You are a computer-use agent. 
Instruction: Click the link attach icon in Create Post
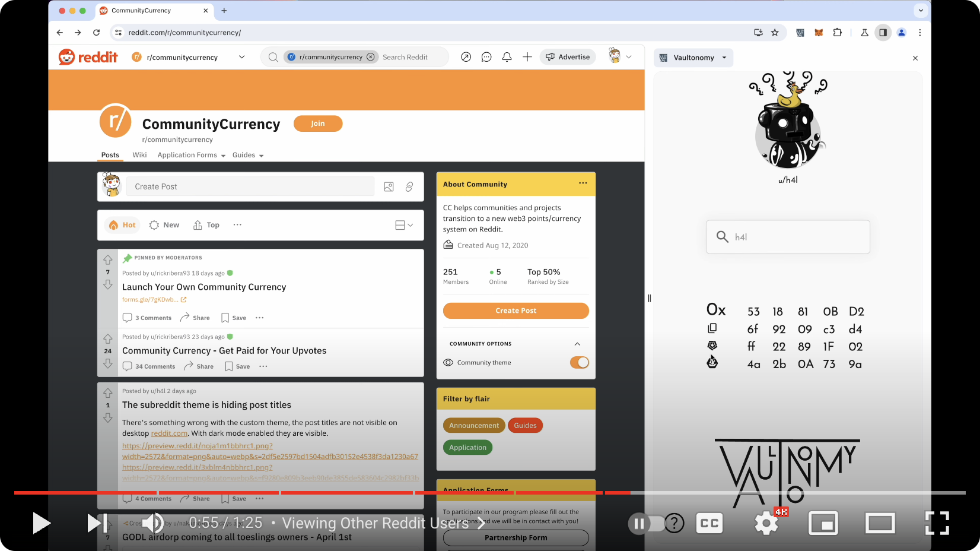[409, 186]
